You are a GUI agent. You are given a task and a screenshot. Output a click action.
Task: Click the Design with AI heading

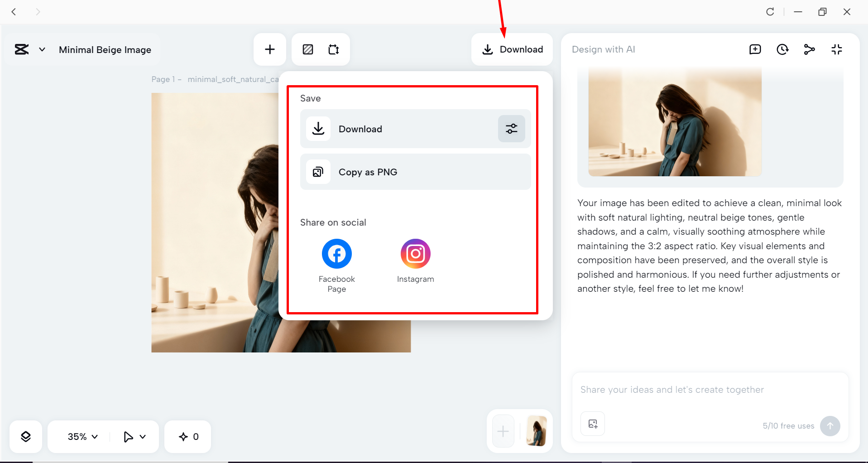(603, 49)
